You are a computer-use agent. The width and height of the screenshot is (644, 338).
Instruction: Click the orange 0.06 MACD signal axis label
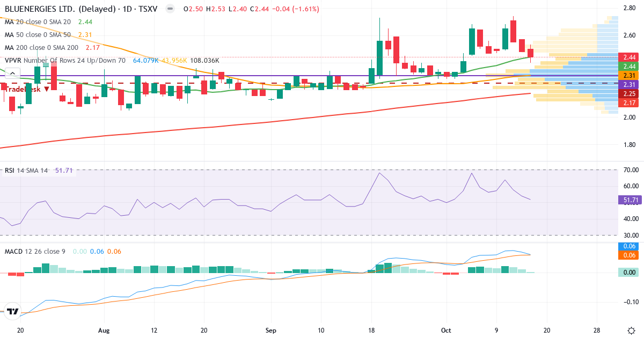630,255
